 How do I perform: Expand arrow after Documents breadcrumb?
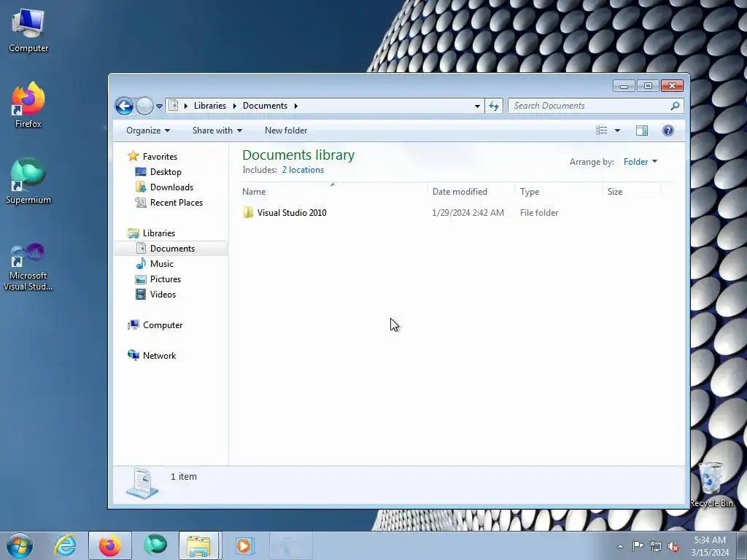click(x=296, y=106)
